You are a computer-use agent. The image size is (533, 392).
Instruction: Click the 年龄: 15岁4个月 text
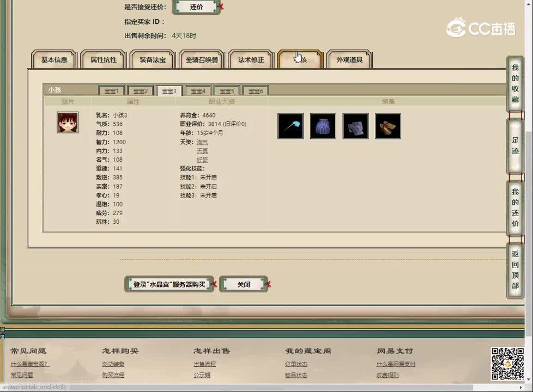[x=202, y=133]
